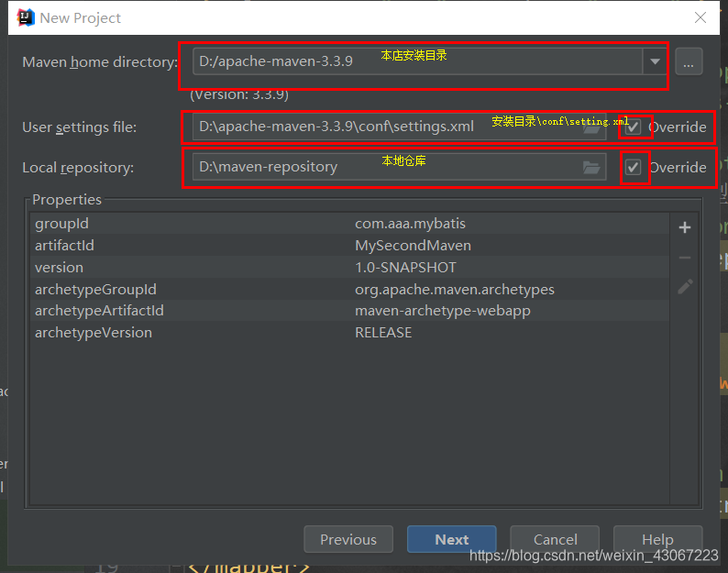Click the MySecondMaven value

coord(413,245)
